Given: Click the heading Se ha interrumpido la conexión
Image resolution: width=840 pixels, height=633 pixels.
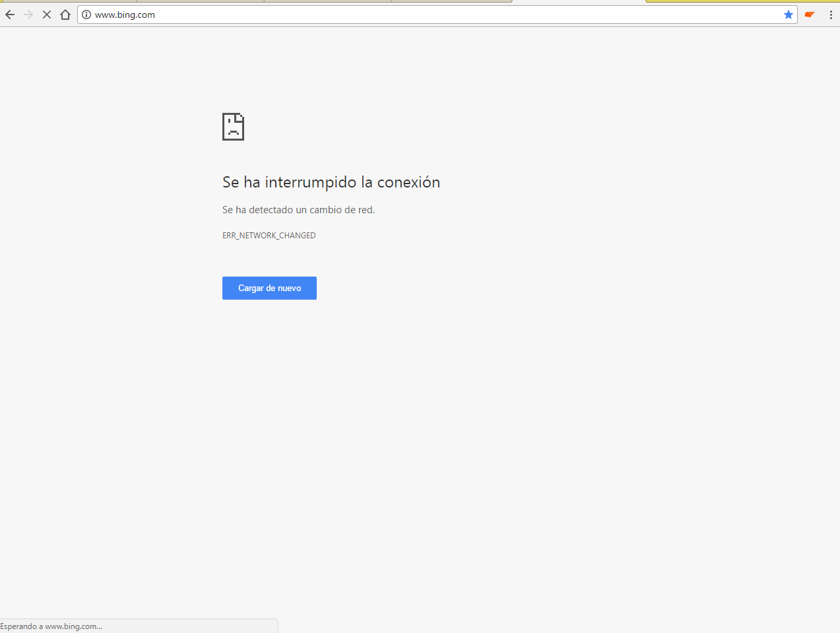Looking at the screenshot, I should tap(331, 182).
